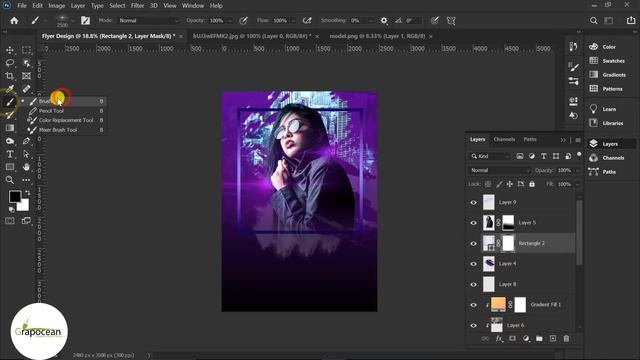
Task: Select the Frame tool
Action: 26,76
